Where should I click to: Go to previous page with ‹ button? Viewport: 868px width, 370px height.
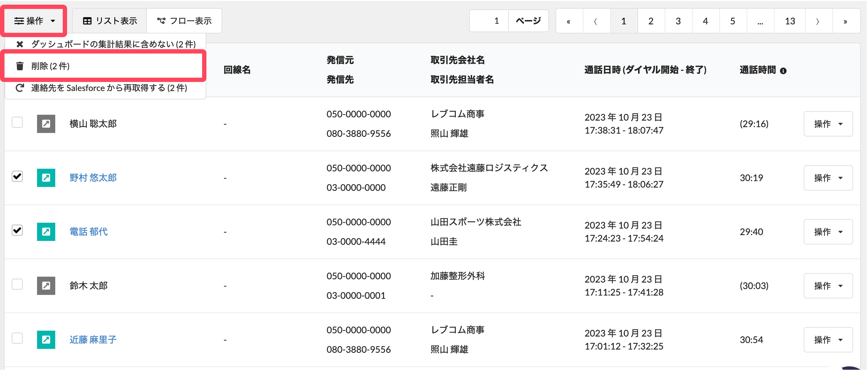596,21
